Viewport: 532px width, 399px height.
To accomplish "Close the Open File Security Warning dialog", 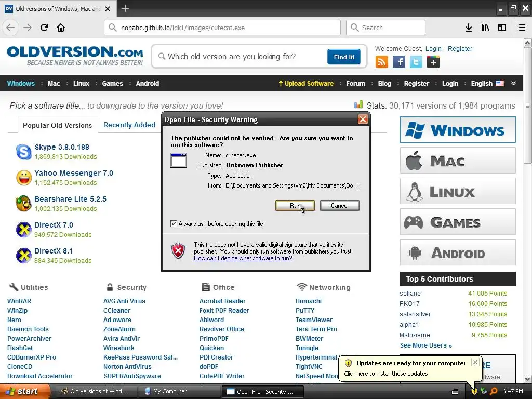I will click(x=363, y=119).
